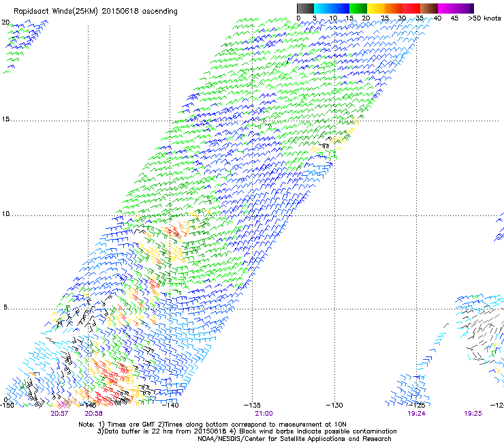Click the purple time label 20:58
The height and width of the screenshot is (443, 504).
click(x=93, y=414)
